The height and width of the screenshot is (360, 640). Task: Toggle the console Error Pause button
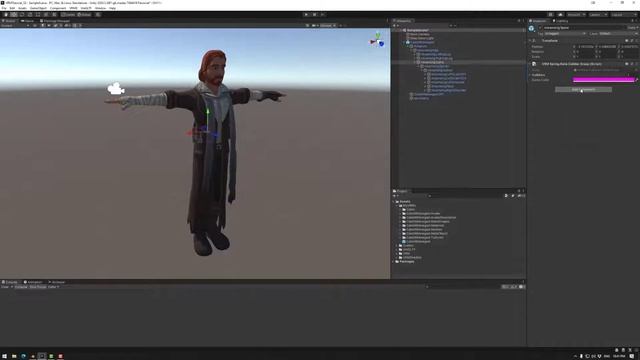coord(38,287)
